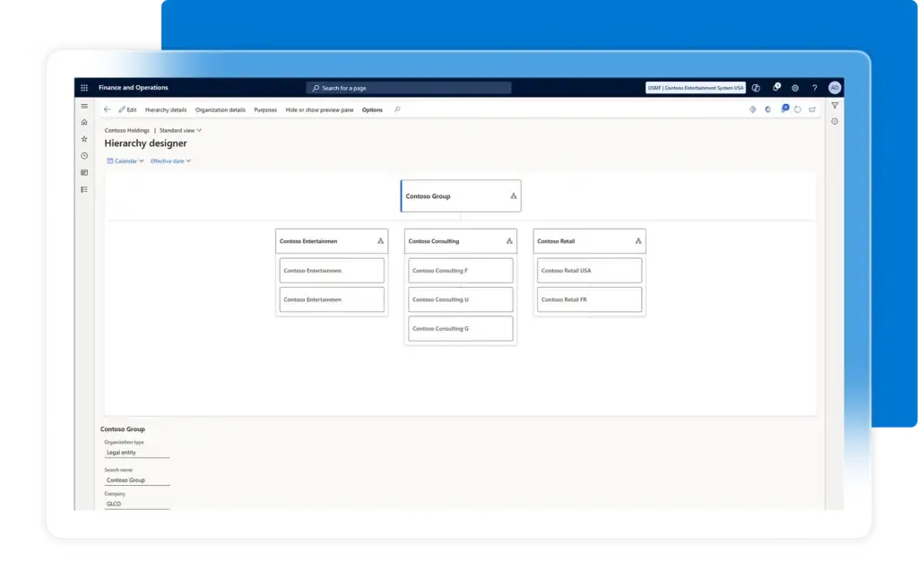Focus the Search for a page box
This screenshot has width=918, height=588.
pos(409,88)
